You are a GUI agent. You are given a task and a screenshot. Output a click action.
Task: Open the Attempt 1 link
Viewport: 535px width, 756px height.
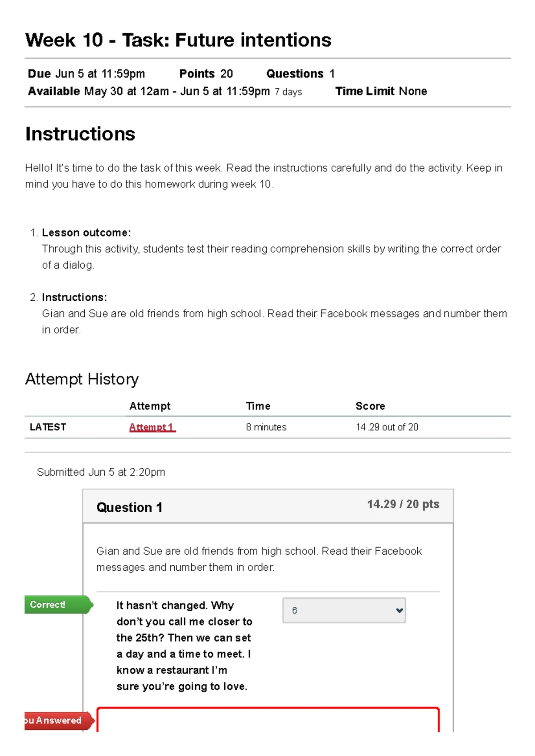tap(152, 427)
